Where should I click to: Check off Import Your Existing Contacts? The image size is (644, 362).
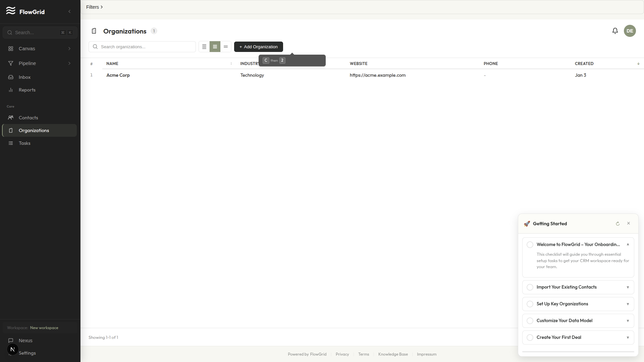coord(530,287)
